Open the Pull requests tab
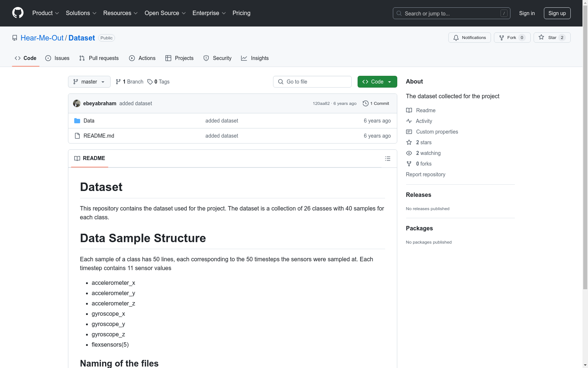This screenshot has height=368, width=588. pyautogui.click(x=99, y=58)
